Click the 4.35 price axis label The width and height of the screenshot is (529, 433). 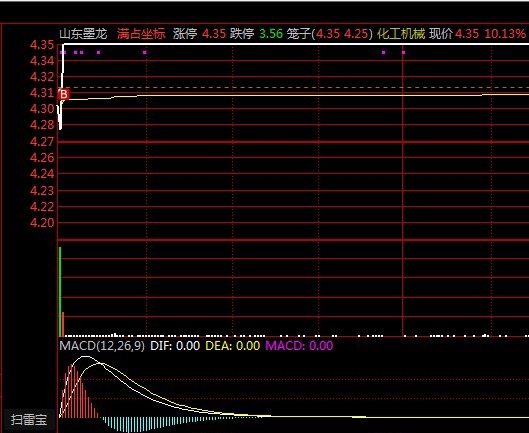click(42, 45)
